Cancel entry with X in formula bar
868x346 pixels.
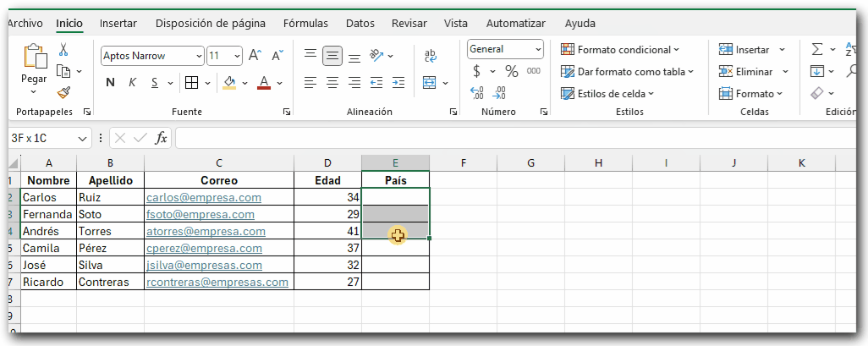tap(120, 138)
